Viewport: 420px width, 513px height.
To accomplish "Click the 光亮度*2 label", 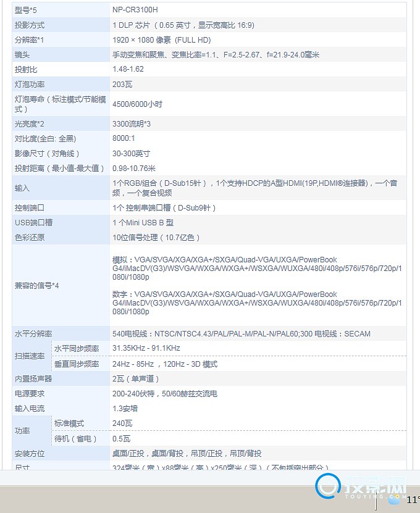I will 30,124.
